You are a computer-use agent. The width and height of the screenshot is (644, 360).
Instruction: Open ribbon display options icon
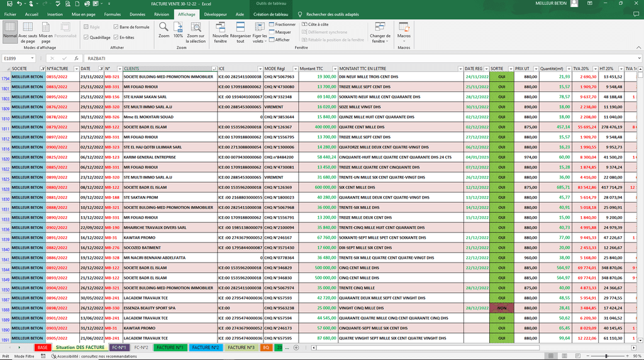[x=590, y=3]
